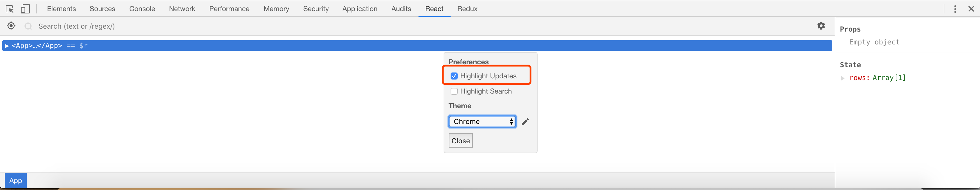Click the search magnifier icon
Image resolution: width=980 pixels, height=190 pixels.
coord(28,26)
